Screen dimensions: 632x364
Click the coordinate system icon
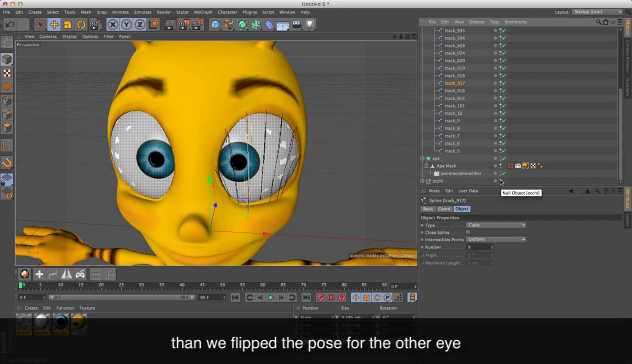pos(154,25)
